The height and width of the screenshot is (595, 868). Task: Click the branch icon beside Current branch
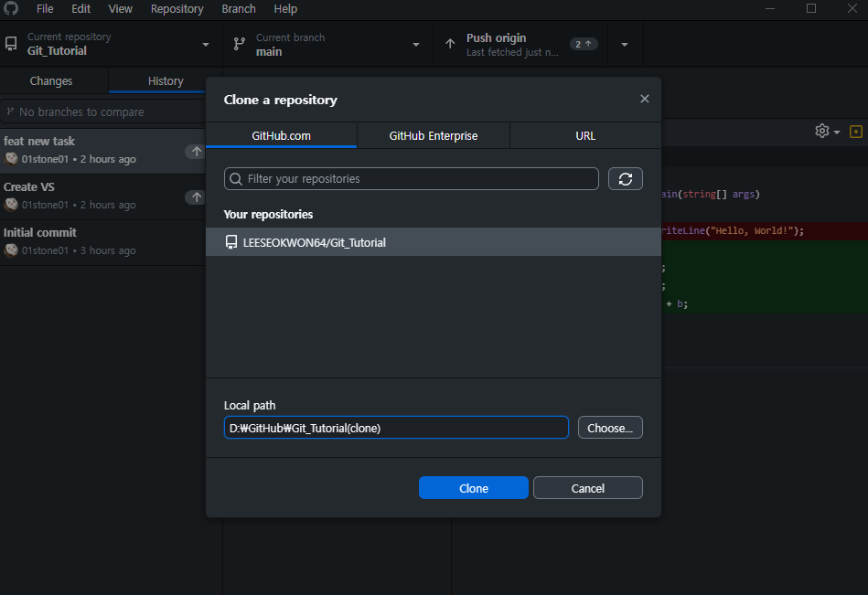pyautogui.click(x=239, y=44)
